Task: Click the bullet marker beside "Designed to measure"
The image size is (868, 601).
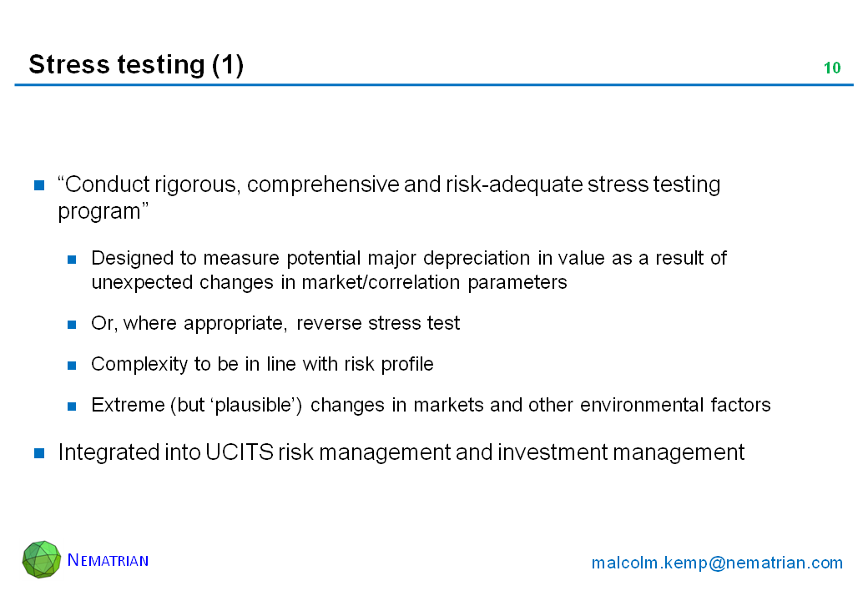Action: [73, 259]
